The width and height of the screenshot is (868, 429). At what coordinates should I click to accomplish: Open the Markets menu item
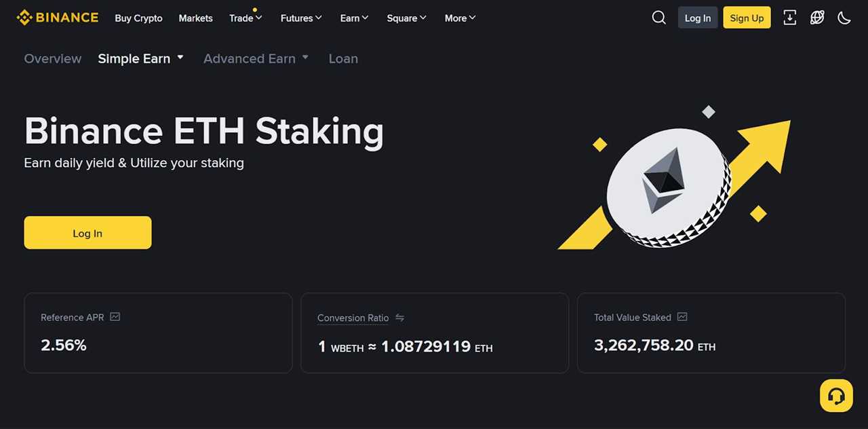pos(195,18)
